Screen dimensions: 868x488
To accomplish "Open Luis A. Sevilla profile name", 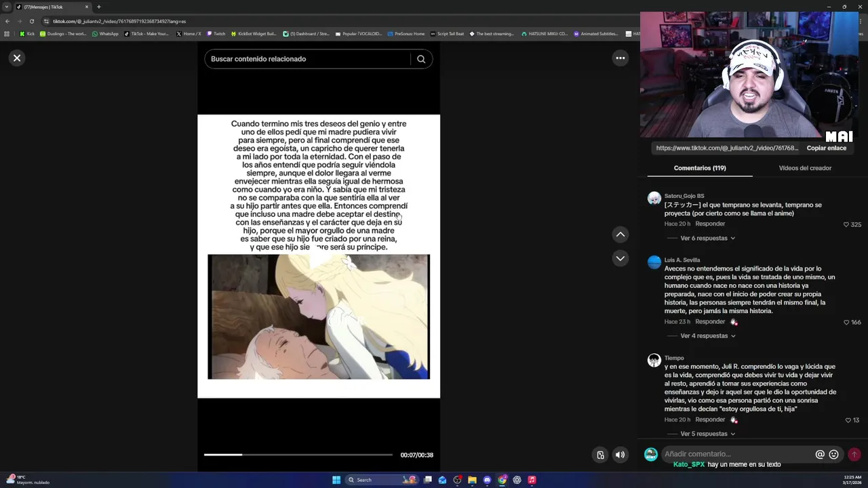I will pos(682,260).
